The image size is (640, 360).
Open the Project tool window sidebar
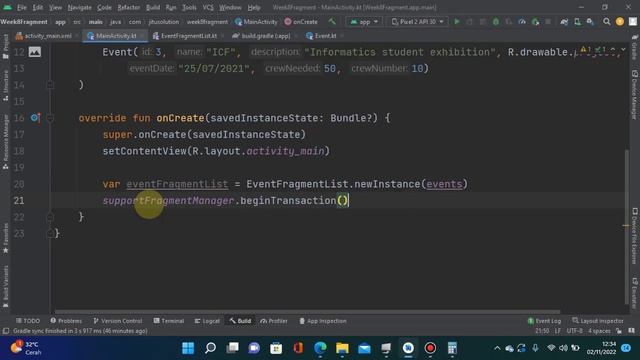[x=6, y=46]
